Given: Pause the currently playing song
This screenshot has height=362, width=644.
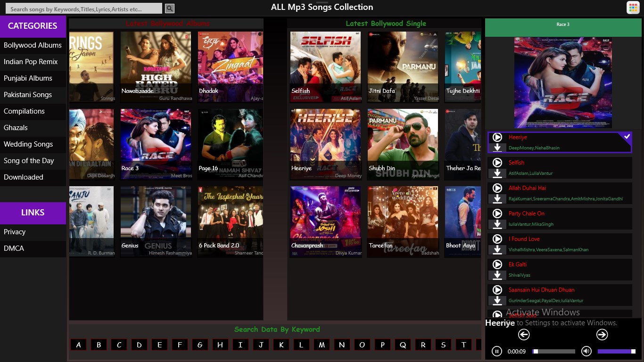Looking at the screenshot, I should coord(497,351).
